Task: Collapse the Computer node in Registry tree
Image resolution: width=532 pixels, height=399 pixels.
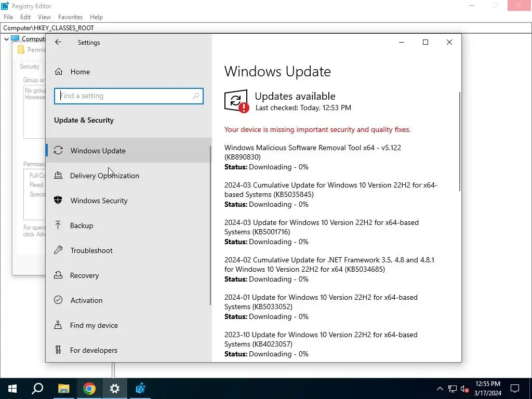Action: [6, 39]
